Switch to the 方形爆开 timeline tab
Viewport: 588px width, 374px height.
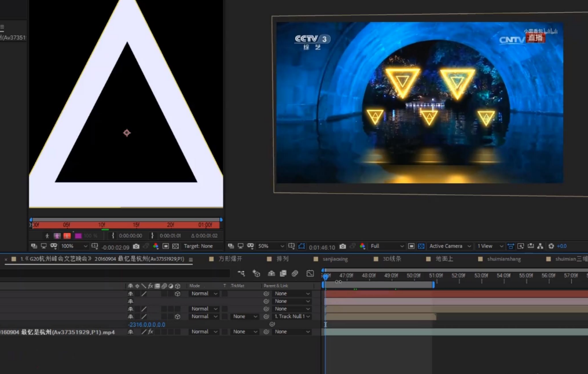(x=230, y=259)
